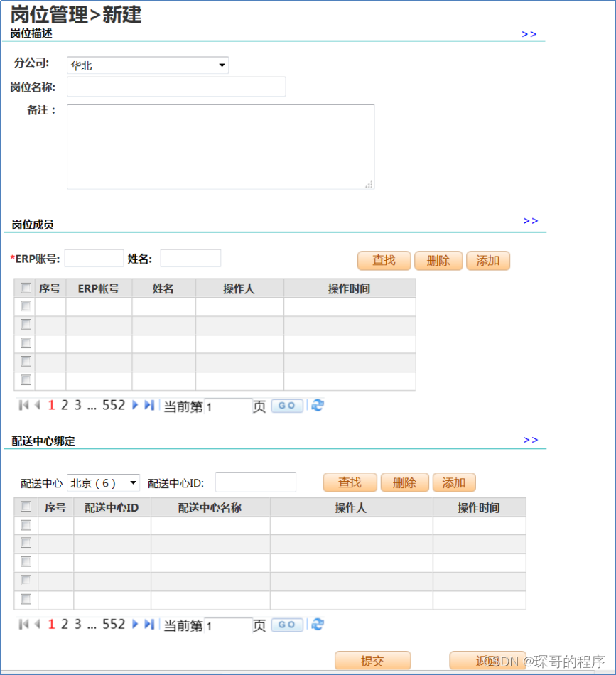Open the 分公司 dropdown showing 华北
This screenshot has width=616, height=675.
(x=148, y=65)
